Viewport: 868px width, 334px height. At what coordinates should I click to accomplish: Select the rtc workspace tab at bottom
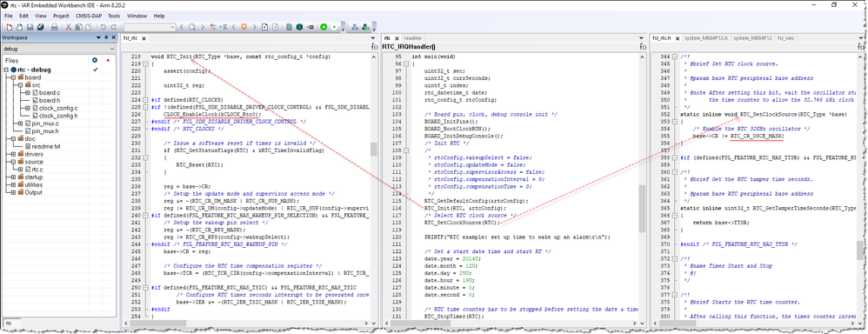pos(10,323)
